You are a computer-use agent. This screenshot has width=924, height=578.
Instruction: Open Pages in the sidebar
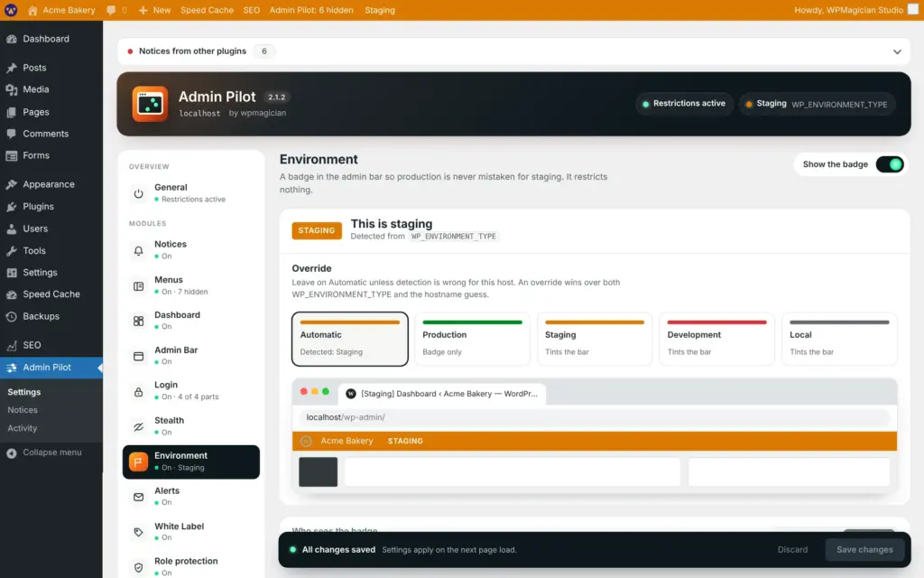[x=51, y=112]
